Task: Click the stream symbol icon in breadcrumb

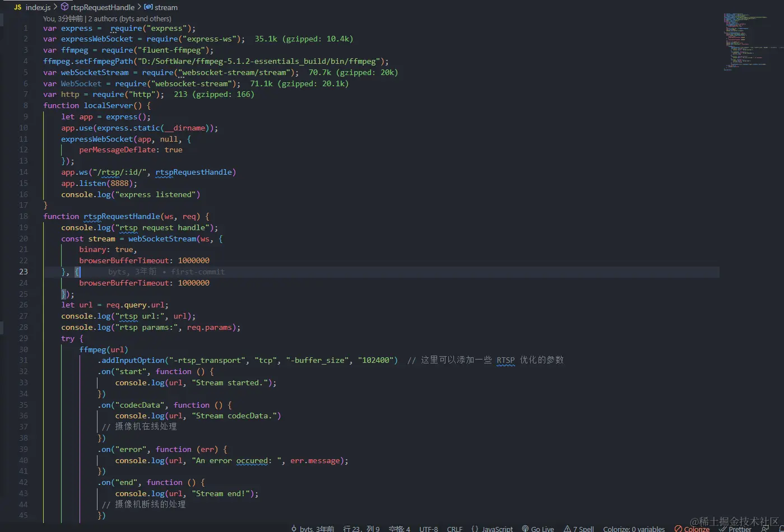Action: tap(147, 8)
